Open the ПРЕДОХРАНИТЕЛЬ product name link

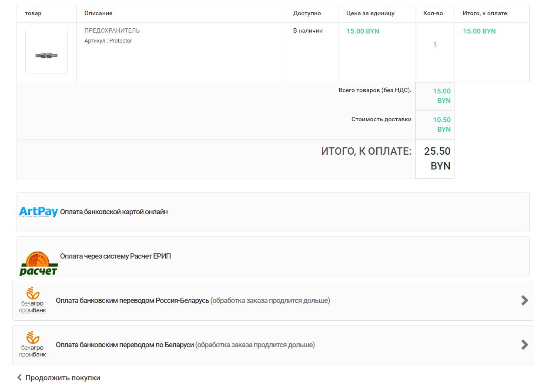click(x=112, y=31)
